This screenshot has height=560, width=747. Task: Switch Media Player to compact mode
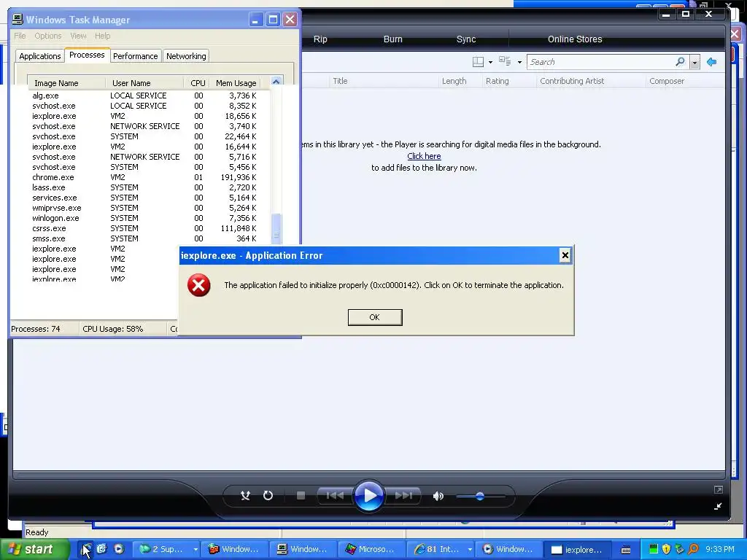[718, 506]
